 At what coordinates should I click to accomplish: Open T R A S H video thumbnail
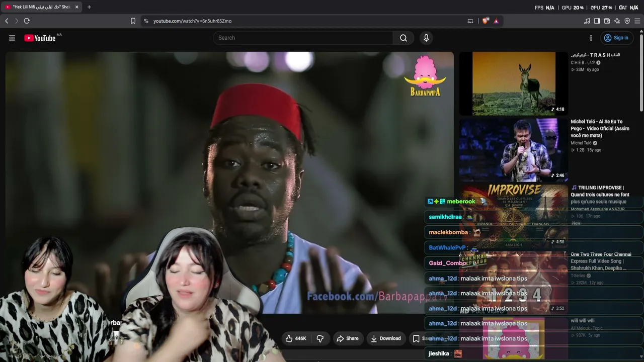click(513, 83)
